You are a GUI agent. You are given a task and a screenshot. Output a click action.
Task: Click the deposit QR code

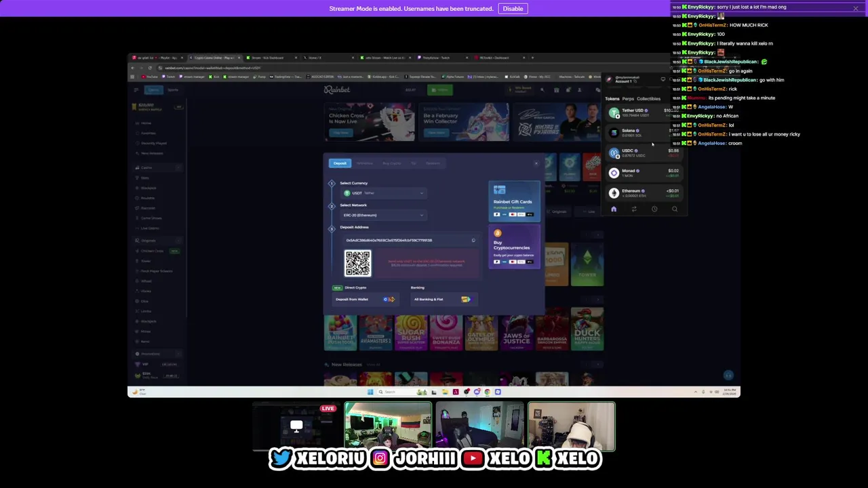[357, 264]
